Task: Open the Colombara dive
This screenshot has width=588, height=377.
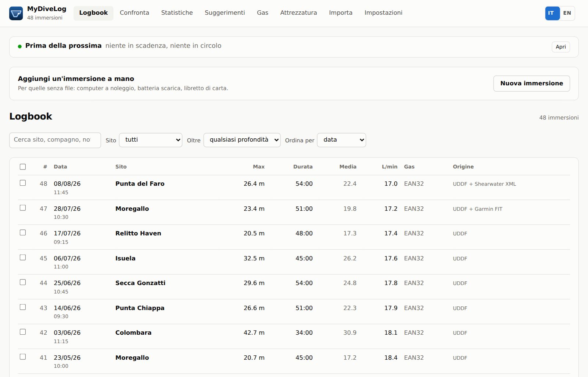Action: [x=133, y=333]
